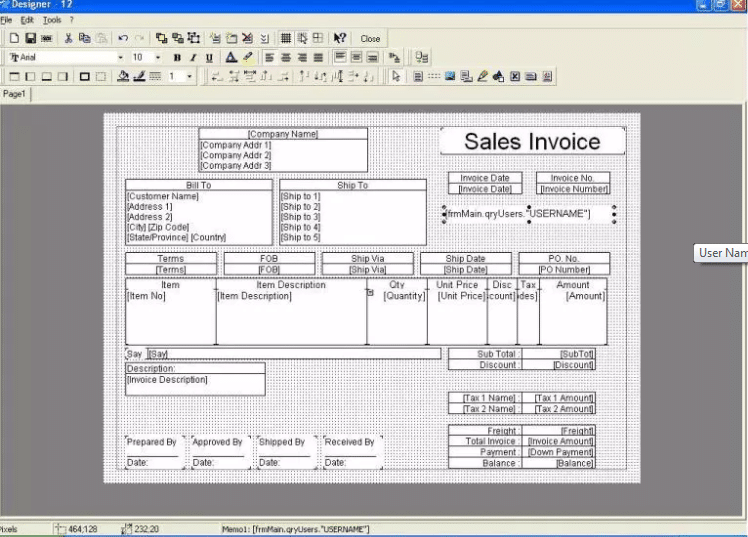Click the context help arrow-question icon

tap(340, 38)
